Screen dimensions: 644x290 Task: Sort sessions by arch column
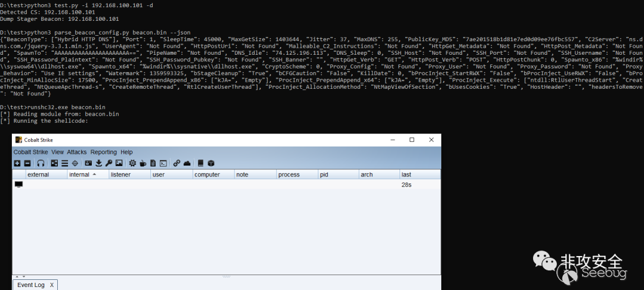coord(379,174)
